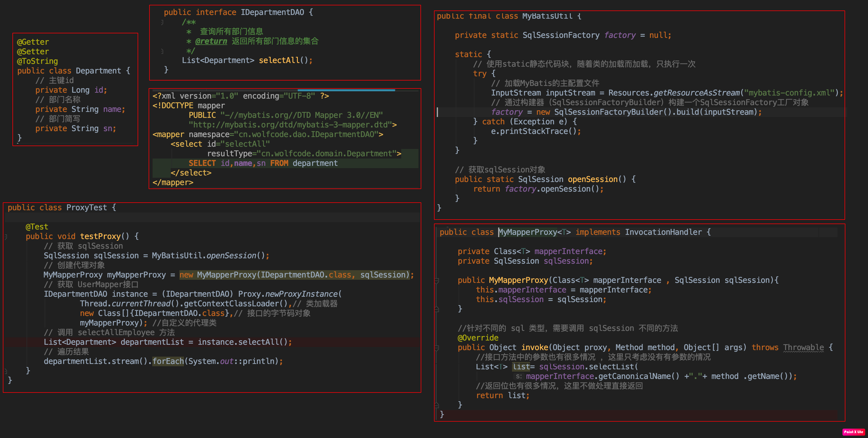Click the @return Javadoc tag

click(211, 41)
